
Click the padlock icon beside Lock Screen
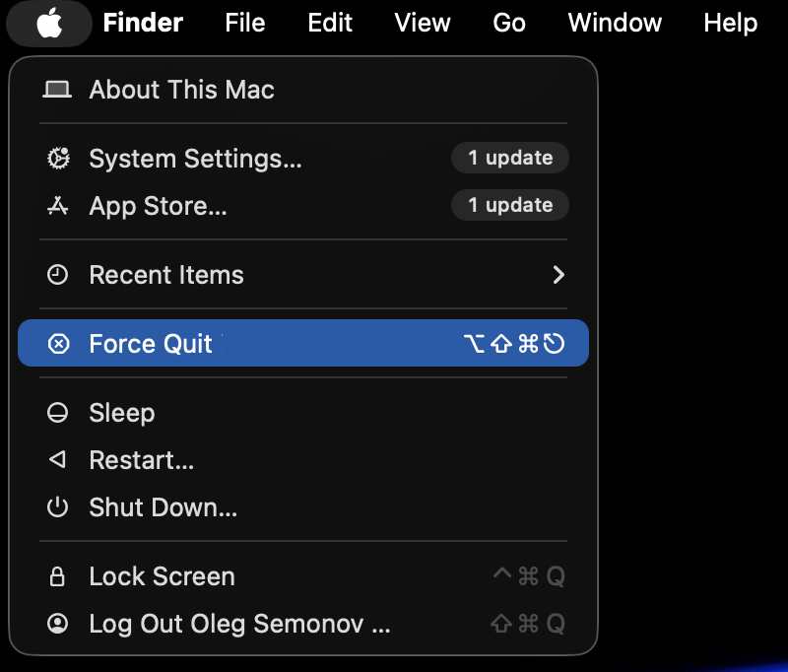coord(58,576)
